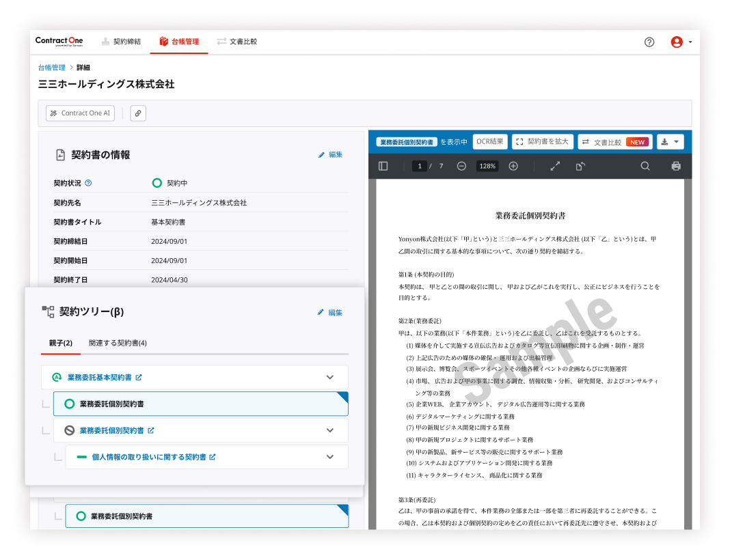Click the paperclip link icon near Contract One AI

click(138, 113)
